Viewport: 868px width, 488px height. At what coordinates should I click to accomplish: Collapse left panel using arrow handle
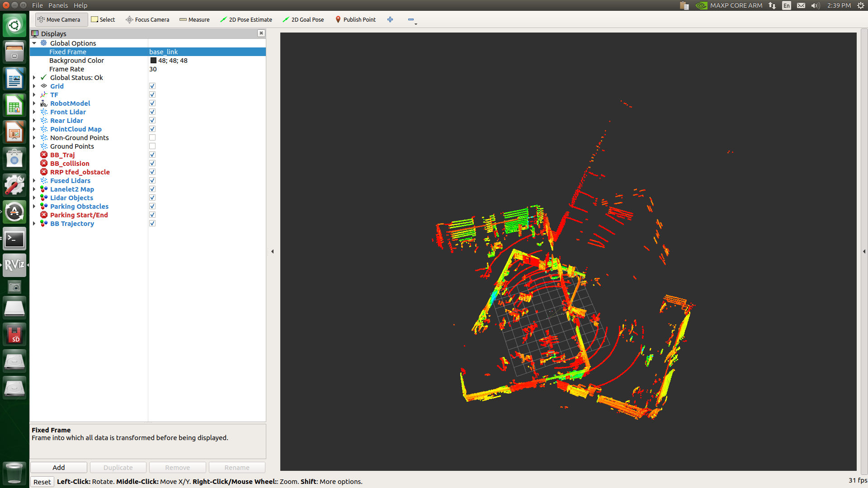pyautogui.click(x=272, y=251)
